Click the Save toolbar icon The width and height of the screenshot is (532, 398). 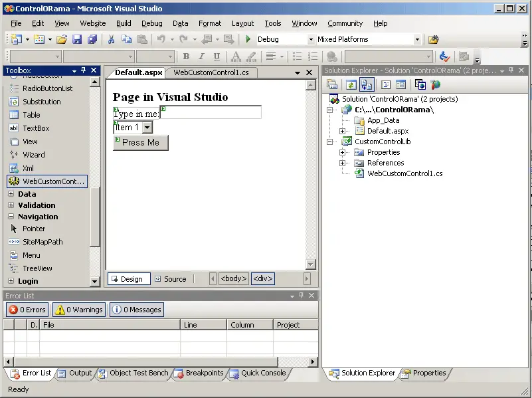[77, 39]
